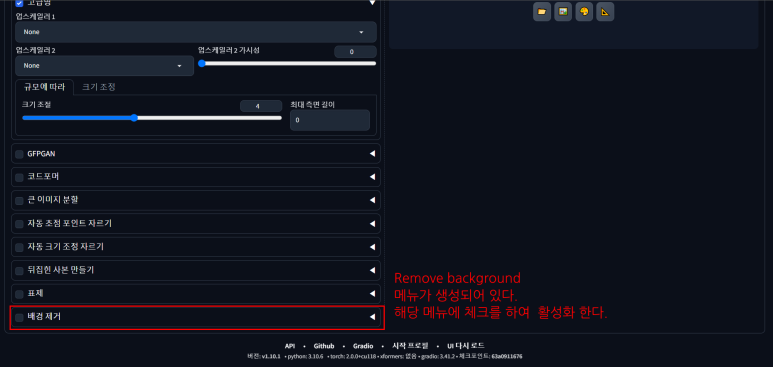Click the 최대 측면 길이 input field

point(330,120)
